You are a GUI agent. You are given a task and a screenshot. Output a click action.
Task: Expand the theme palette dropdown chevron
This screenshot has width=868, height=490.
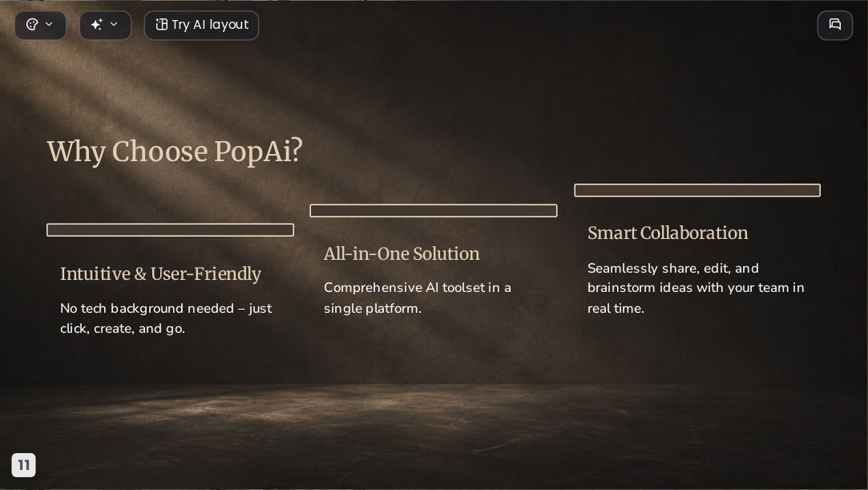[49, 24]
